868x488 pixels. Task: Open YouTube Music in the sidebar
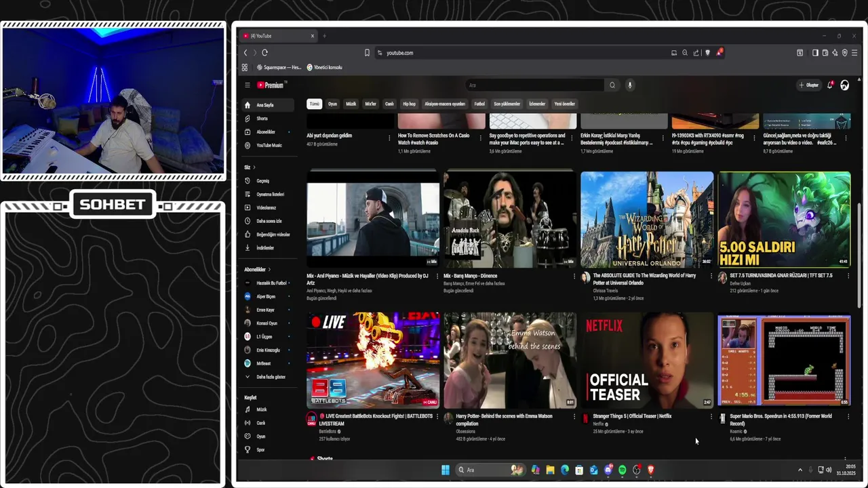point(268,145)
